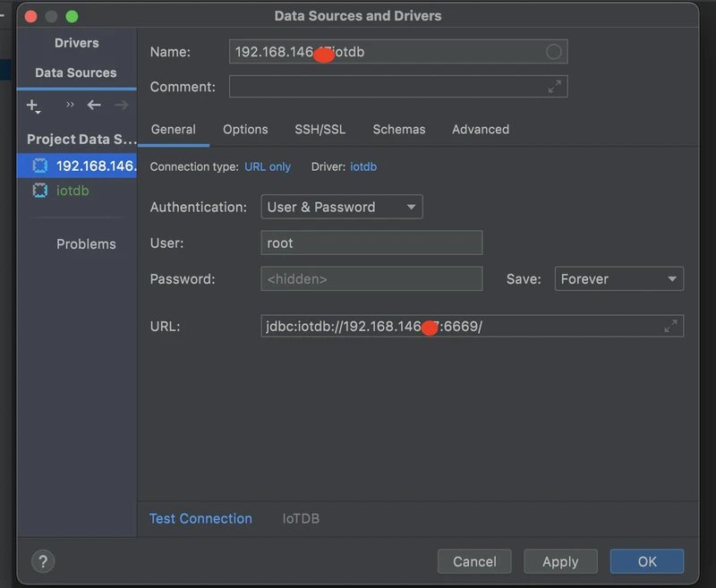Image resolution: width=716 pixels, height=588 pixels.
Task: Select the iotdb data source entry
Action: click(77, 191)
